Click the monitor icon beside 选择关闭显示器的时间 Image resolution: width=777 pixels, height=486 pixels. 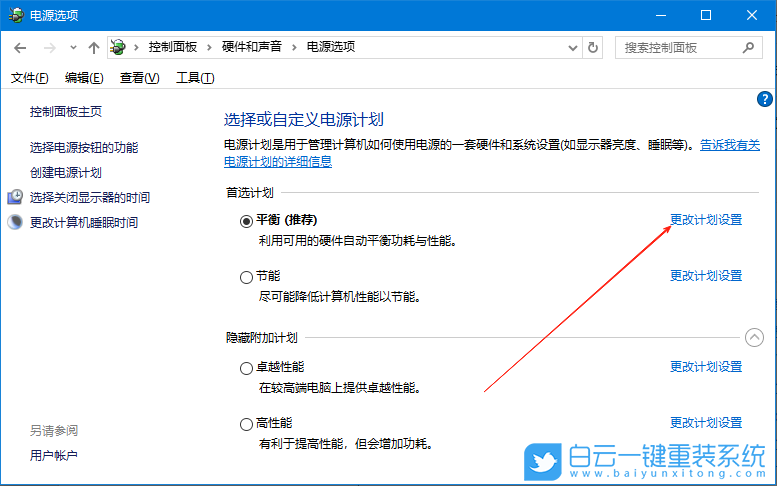pyautogui.click(x=15, y=197)
